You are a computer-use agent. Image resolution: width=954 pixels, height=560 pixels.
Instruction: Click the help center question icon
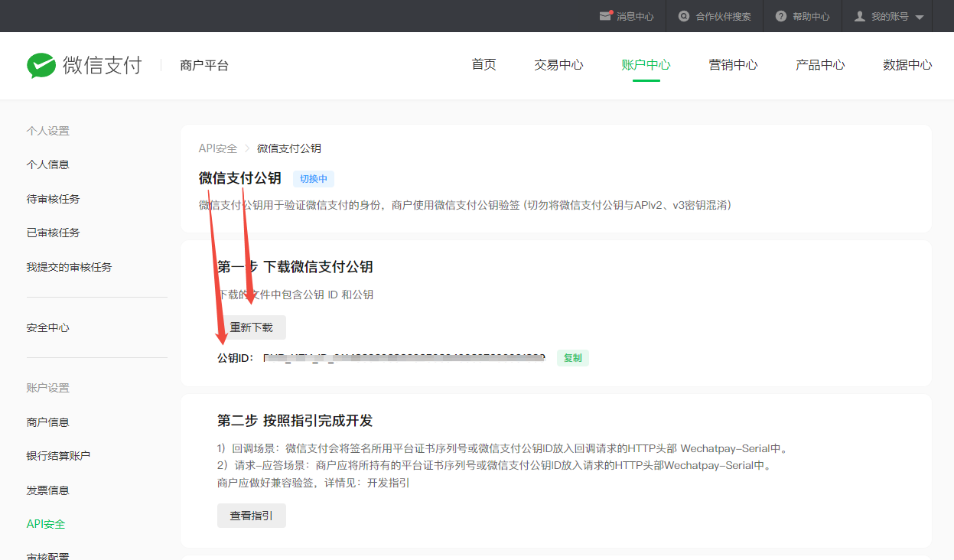[x=781, y=16]
